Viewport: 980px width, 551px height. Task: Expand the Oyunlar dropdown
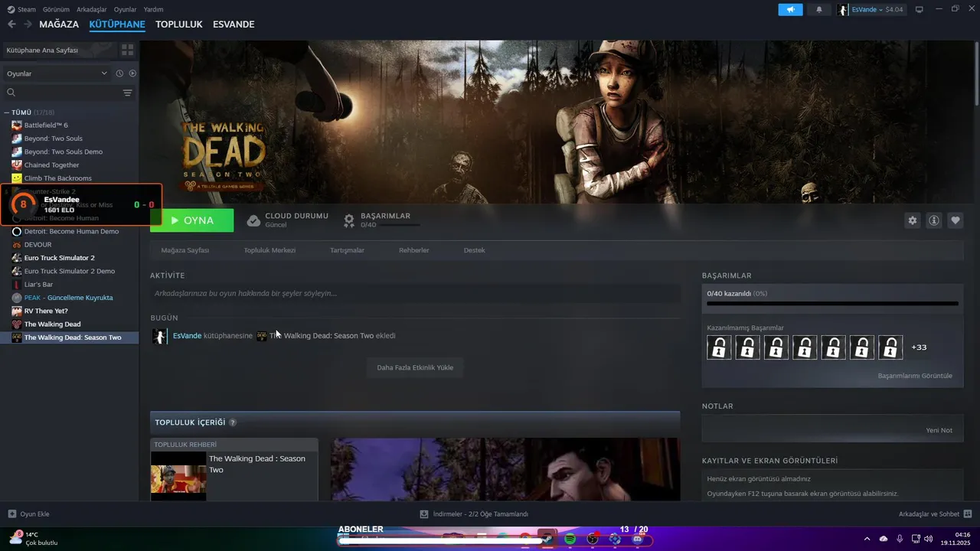point(57,73)
